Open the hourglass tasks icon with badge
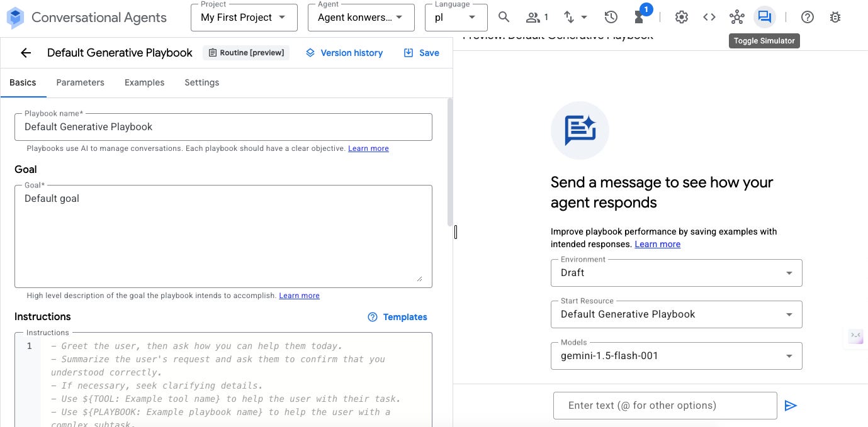 (x=640, y=16)
